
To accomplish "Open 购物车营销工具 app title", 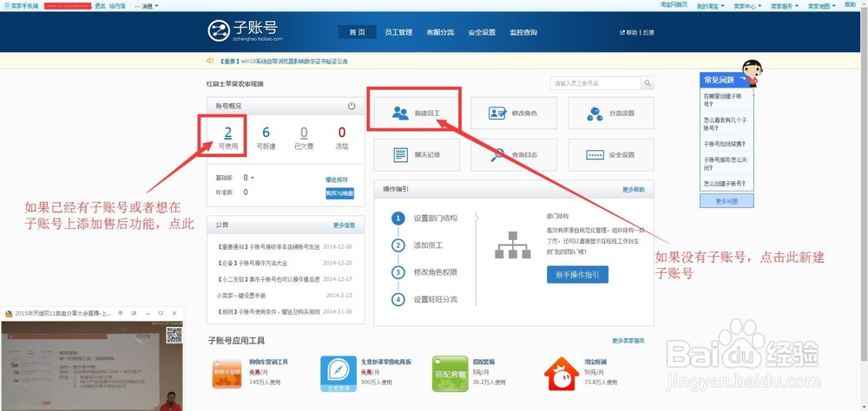I will [x=268, y=362].
